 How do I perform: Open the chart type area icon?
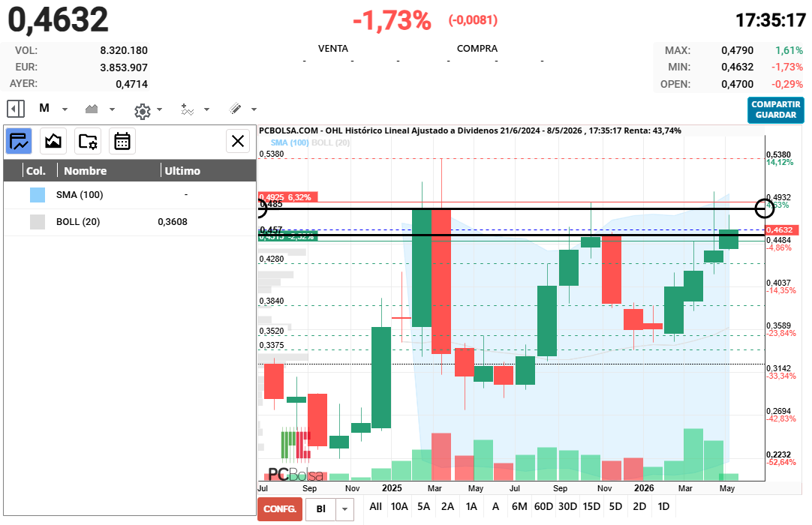click(x=92, y=109)
